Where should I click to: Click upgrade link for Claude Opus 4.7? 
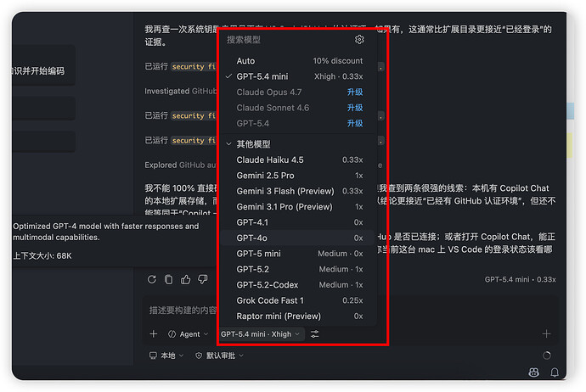click(355, 92)
